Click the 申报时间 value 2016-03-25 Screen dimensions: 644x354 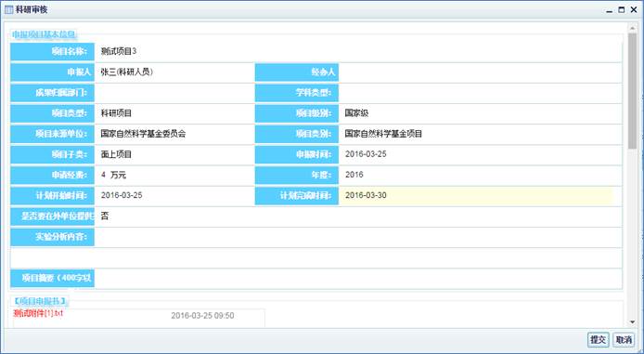[x=366, y=154]
